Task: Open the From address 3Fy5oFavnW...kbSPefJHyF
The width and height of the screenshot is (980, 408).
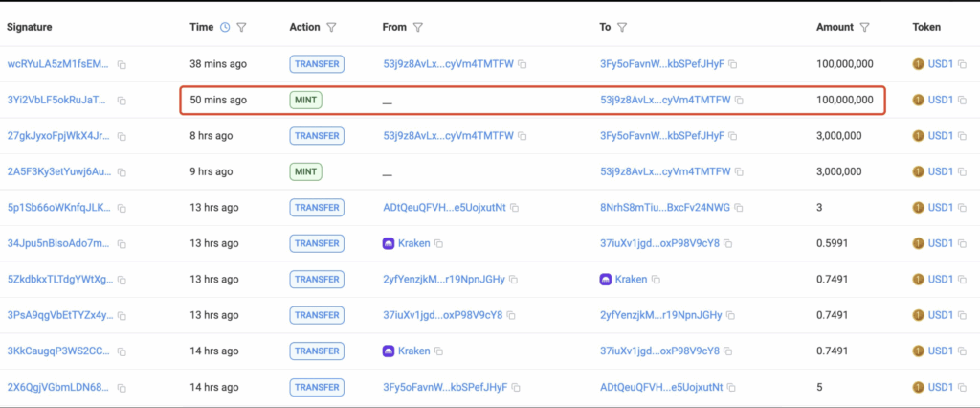Action: tap(445, 387)
